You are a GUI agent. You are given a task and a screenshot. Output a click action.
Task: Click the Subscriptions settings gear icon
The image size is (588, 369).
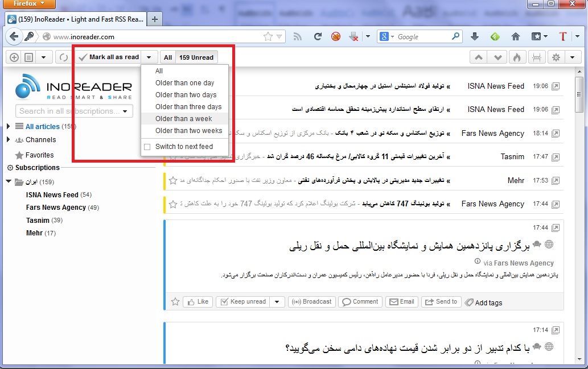pyautogui.click(x=10, y=168)
